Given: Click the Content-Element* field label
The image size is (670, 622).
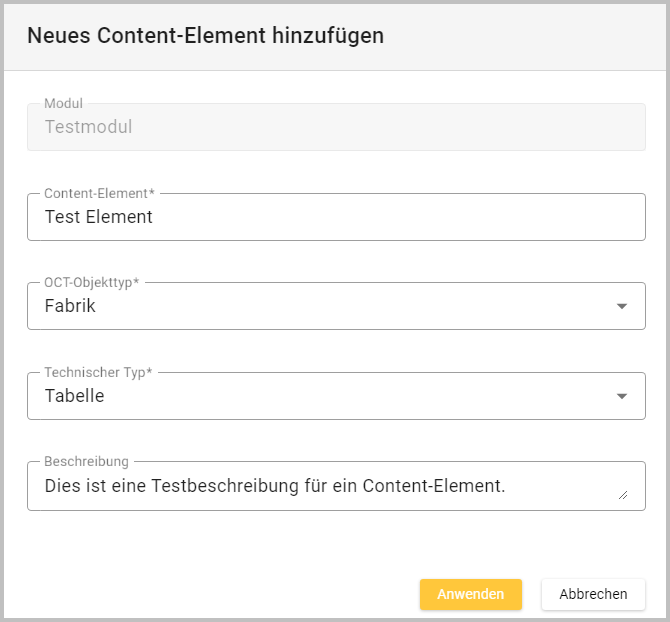Looking at the screenshot, I should pos(100,193).
